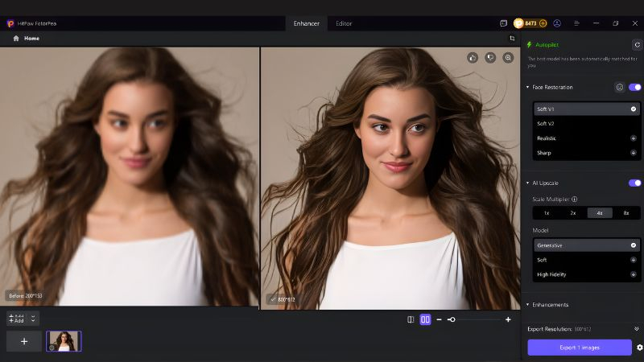
Task: Click the Add images button
Action: coord(16,319)
